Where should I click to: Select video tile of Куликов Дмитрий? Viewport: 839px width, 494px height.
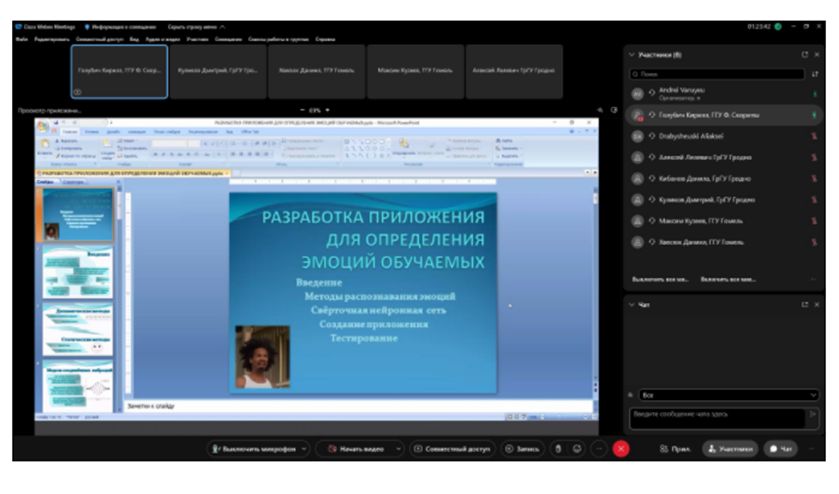tap(217, 71)
